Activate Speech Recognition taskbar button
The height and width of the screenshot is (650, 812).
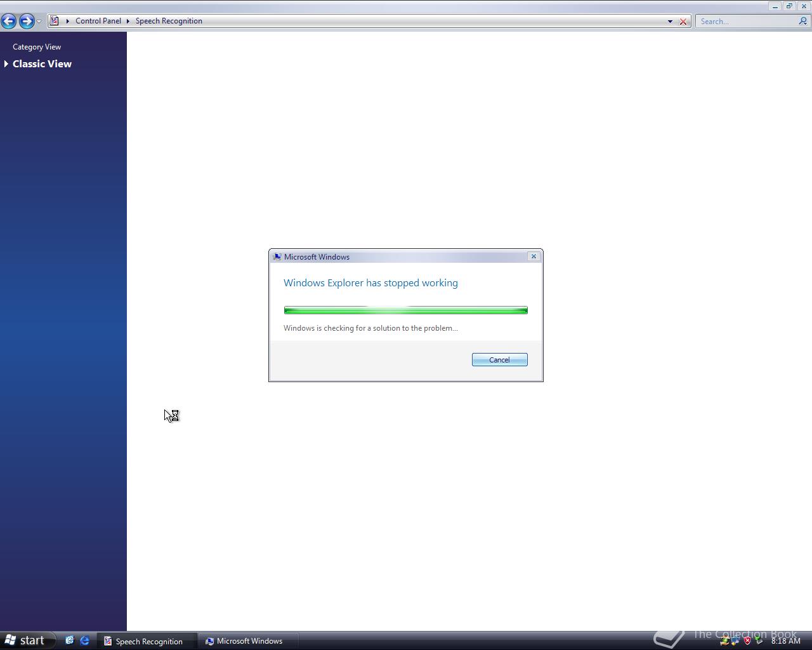[147, 641]
